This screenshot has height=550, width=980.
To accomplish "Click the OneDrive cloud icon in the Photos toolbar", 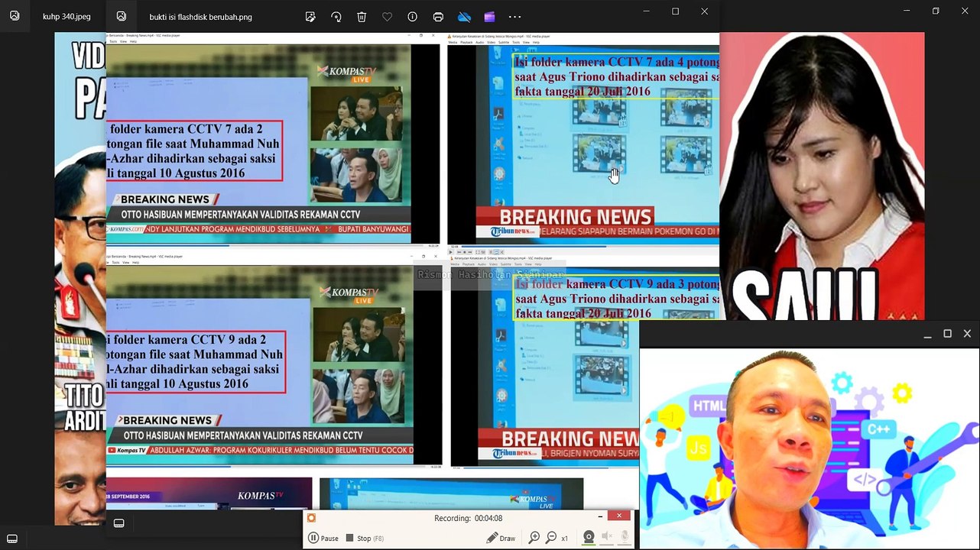I will coord(464,16).
